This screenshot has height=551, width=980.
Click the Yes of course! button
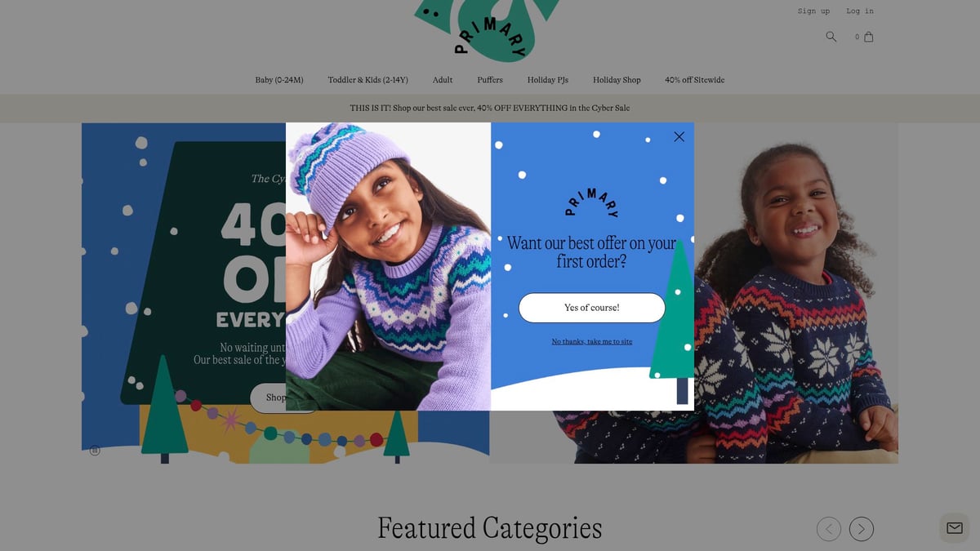point(592,308)
